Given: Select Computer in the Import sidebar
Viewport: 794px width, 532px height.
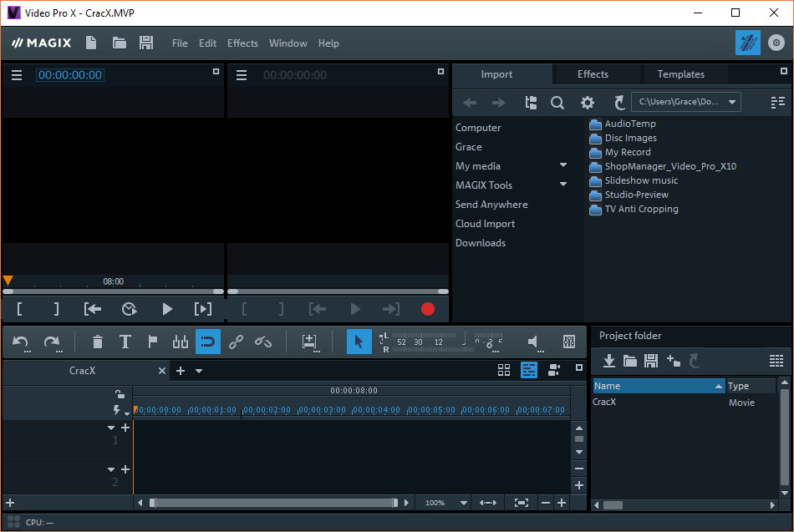Looking at the screenshot, I should (x=478, y=128).
